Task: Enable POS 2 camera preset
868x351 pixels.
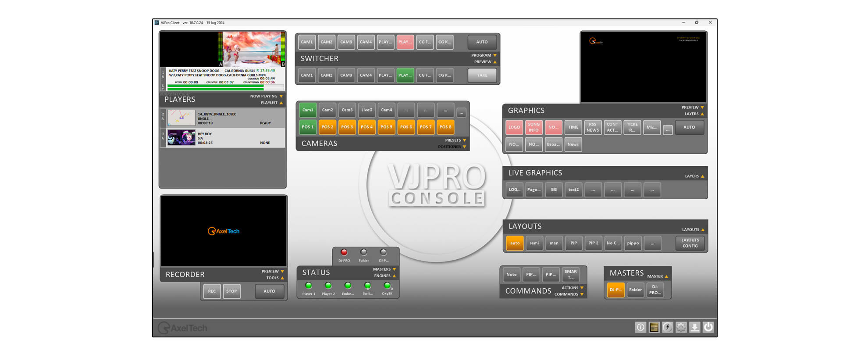Action: tap(327, 127)
